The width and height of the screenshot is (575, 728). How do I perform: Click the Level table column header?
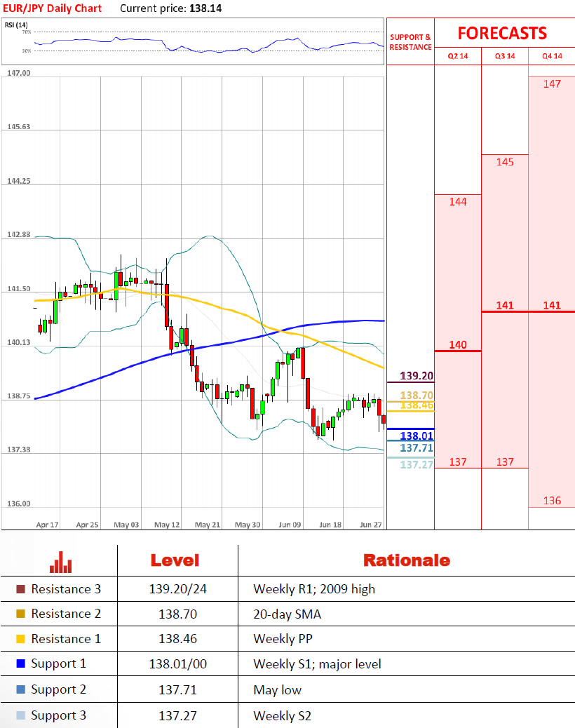click(175, 560)
